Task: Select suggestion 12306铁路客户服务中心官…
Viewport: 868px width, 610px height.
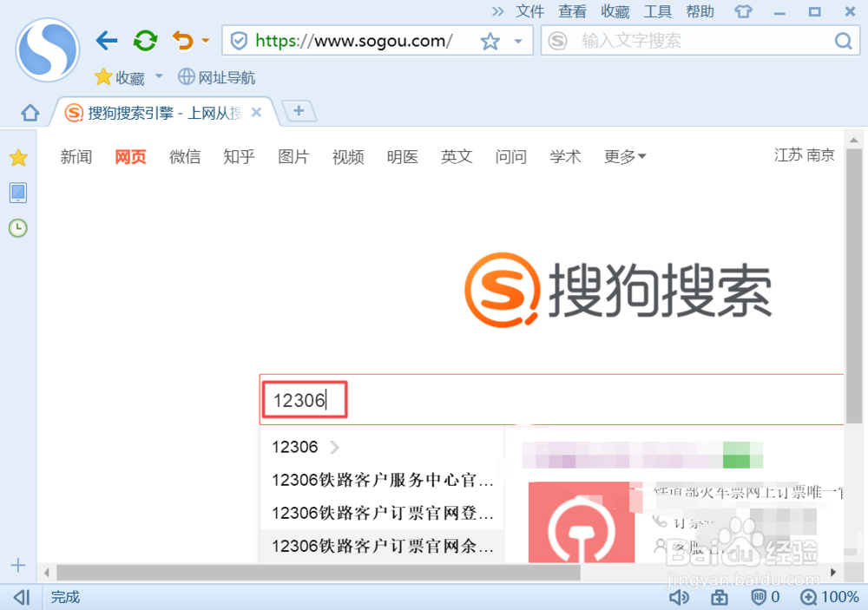Action: 382,479
